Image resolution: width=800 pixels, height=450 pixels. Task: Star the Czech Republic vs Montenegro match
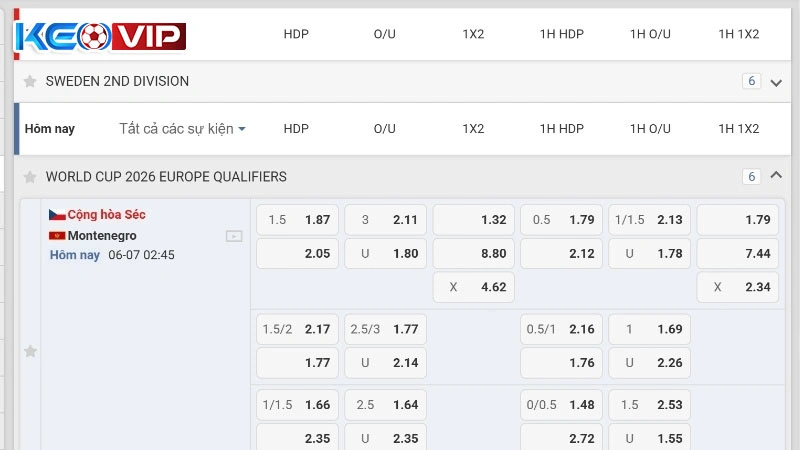tap(30, 351)
